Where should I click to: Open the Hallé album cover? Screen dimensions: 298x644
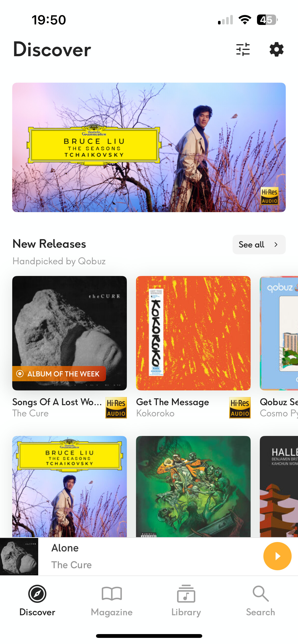coord(279,487)
